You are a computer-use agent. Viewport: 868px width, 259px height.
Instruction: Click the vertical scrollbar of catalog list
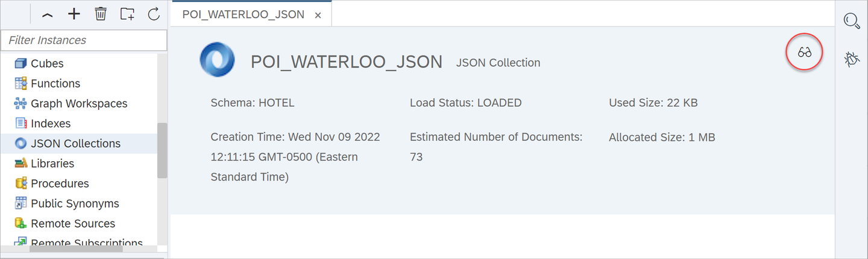click(x=162, y=150)
